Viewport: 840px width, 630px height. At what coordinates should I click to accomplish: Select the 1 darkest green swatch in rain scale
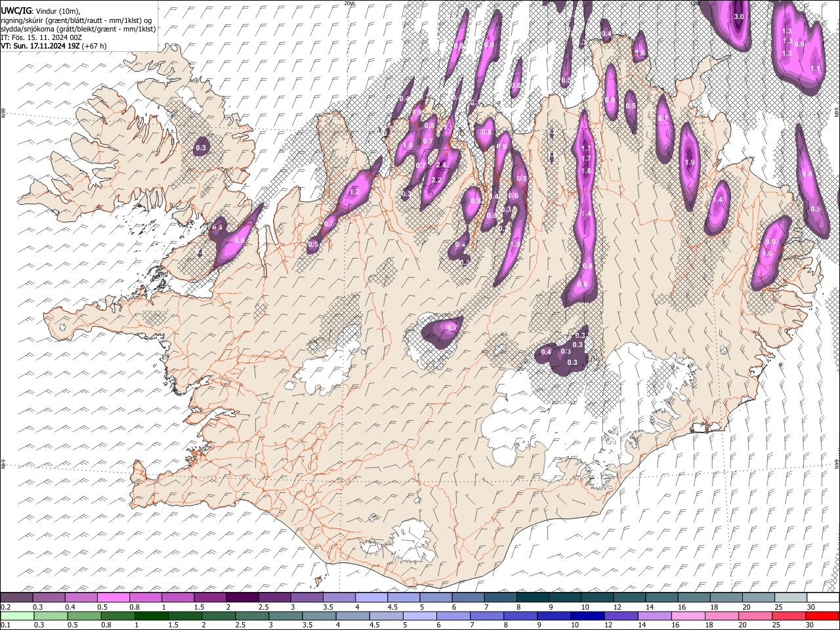point(152,616)
